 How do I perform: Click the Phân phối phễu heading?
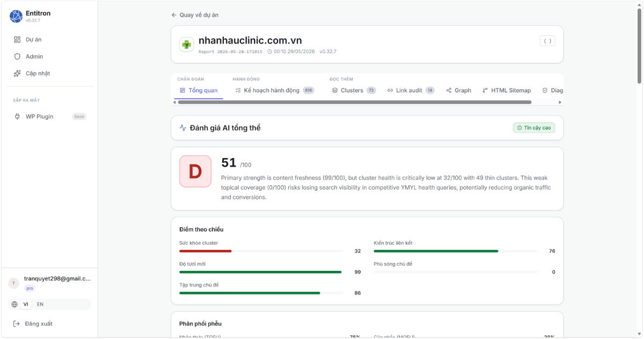pos(200,323)
